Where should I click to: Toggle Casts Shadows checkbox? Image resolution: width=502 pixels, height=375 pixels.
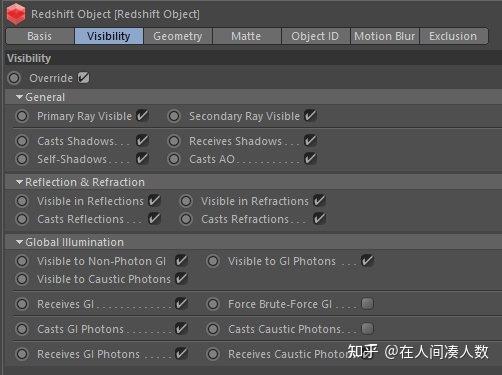coord(142,141)
